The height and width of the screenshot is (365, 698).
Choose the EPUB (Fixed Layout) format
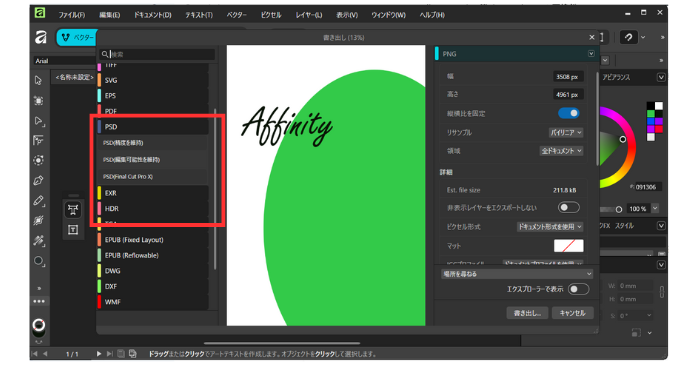pyautogui.click(x=153, y=240)
